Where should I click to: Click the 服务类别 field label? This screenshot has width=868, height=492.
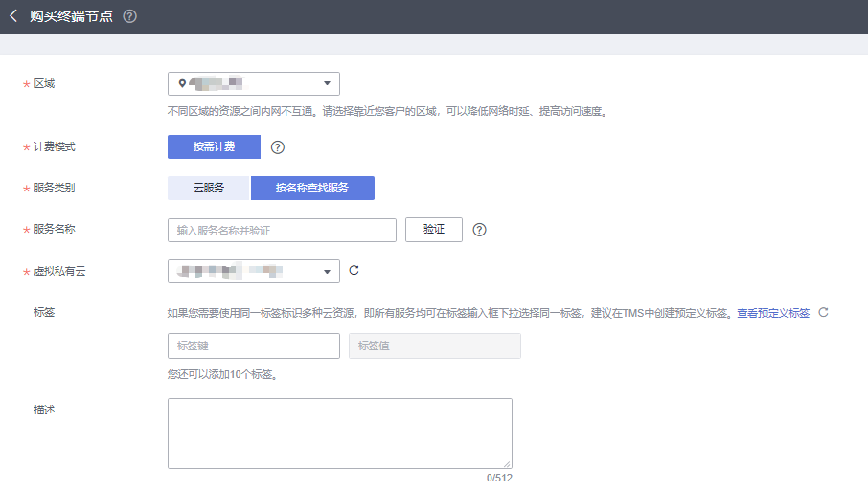tap(54, 188)
